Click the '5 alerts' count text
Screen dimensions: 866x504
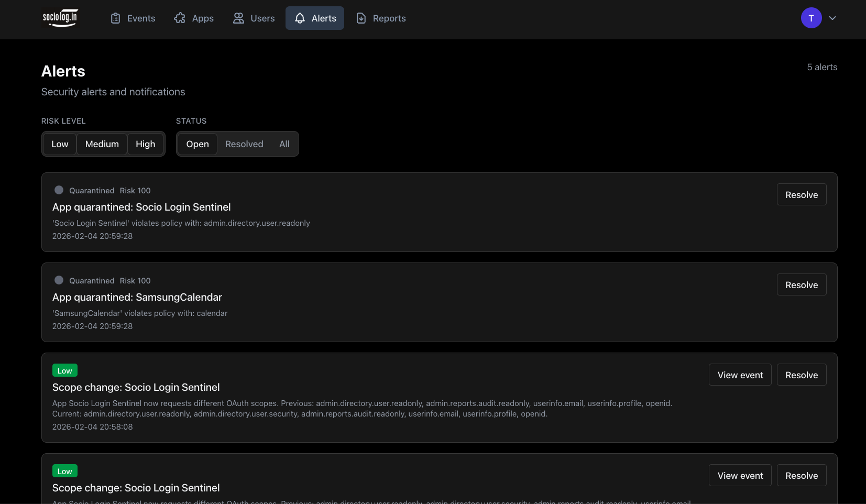coord(822,67)
